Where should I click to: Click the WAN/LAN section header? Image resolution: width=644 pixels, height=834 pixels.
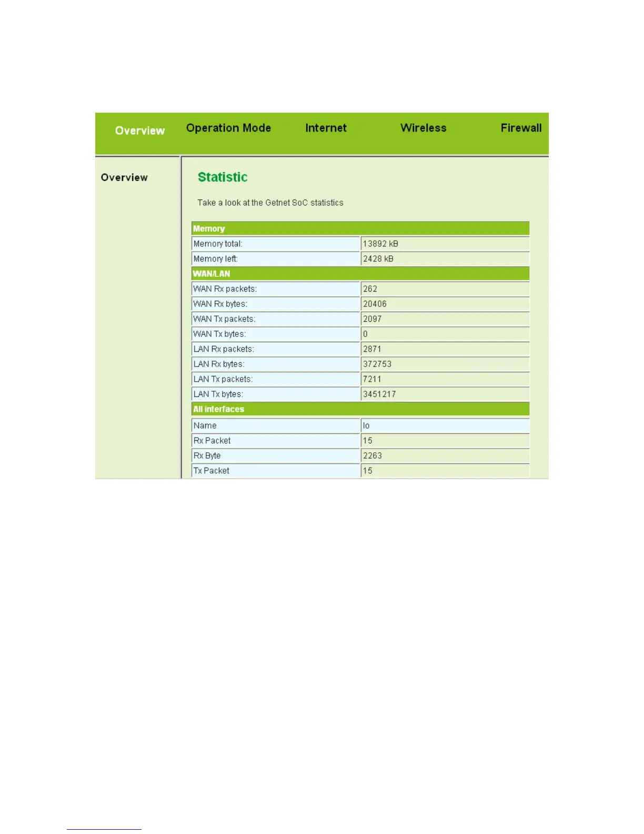tap(360, 274)
